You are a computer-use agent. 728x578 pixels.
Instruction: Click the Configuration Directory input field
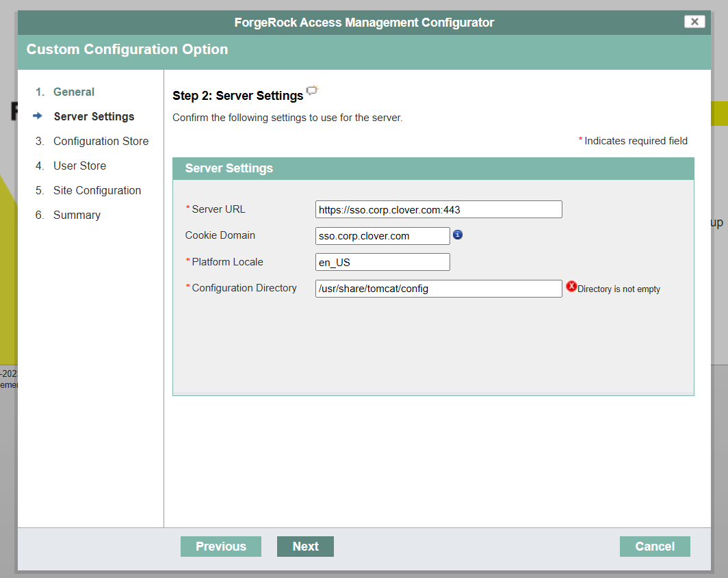pyautogui.click(x=439, y=288)
